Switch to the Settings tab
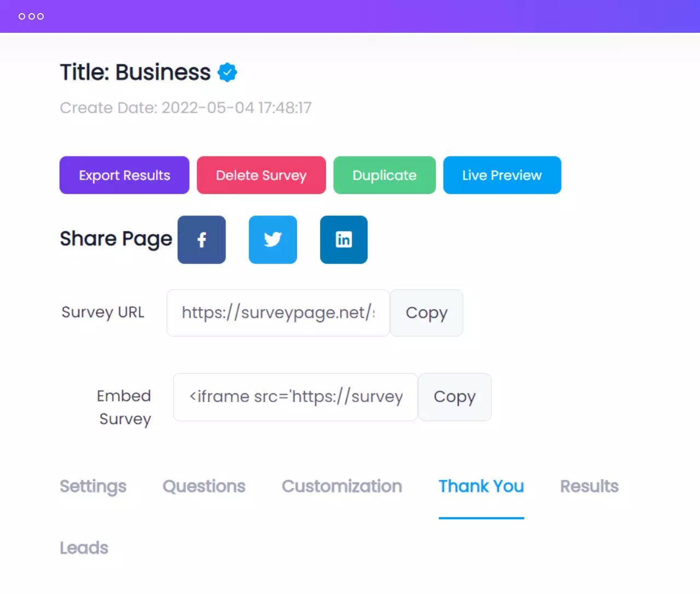 pyautogui.click(x=93, y=486)
